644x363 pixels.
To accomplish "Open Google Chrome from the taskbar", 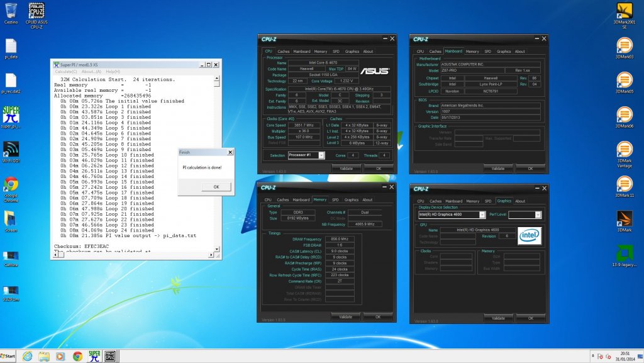I will 77,356.
